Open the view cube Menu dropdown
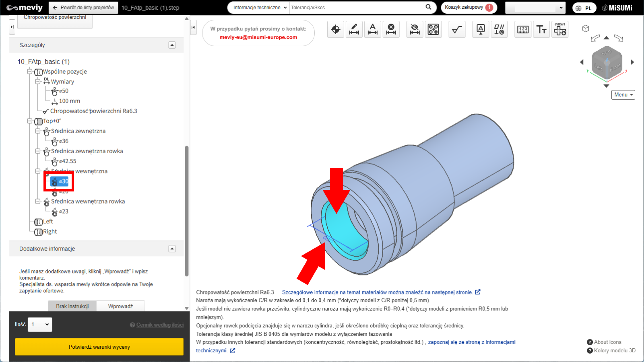This screenshot has height=362, width=644. click(x=623, y=95)
